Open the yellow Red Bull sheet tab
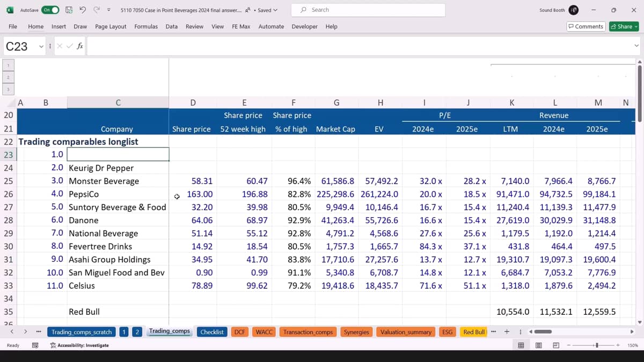 [x=474, y=332]
